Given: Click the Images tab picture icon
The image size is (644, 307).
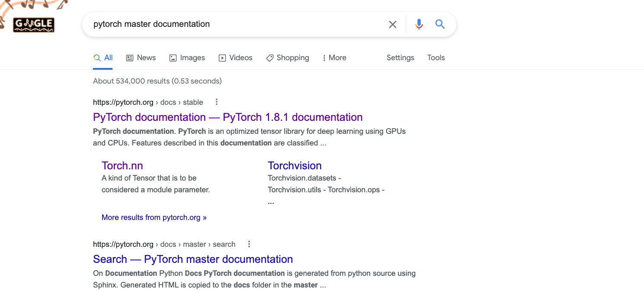Looking at the screenshot, I should coord(173,57).
